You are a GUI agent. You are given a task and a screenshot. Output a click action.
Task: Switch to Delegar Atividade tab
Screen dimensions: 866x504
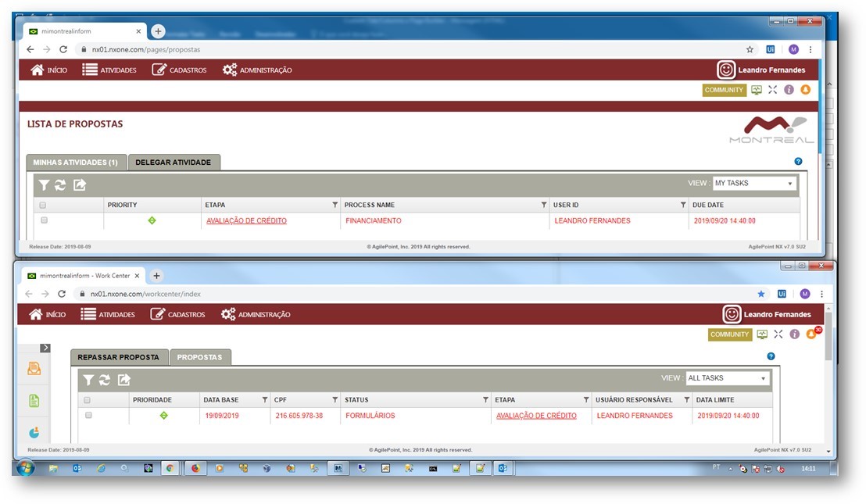pyautogui.click(x=174, y=163)
